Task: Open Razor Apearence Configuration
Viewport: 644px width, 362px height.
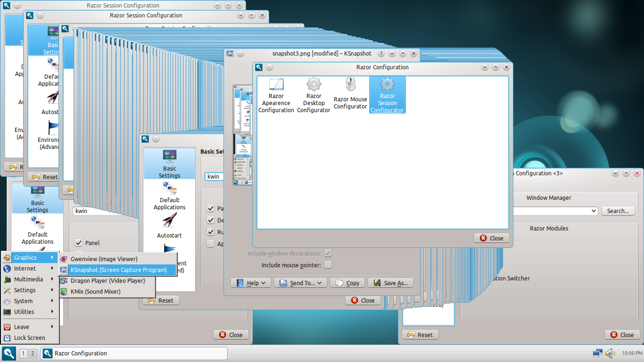Action: click(276, 94)
